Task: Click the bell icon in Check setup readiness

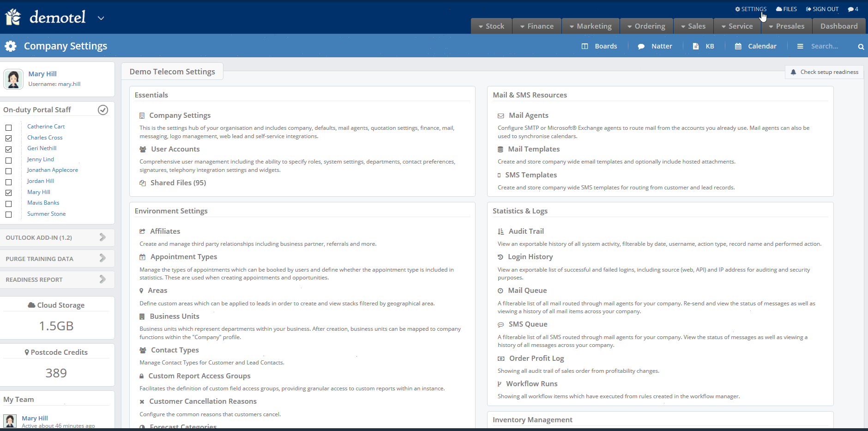Action: (793, 72)
